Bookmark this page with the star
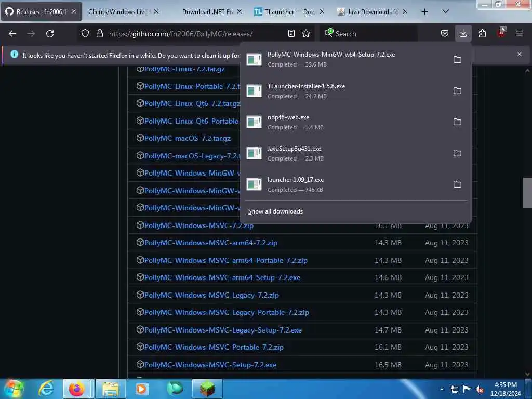 (x=306, y=33)
